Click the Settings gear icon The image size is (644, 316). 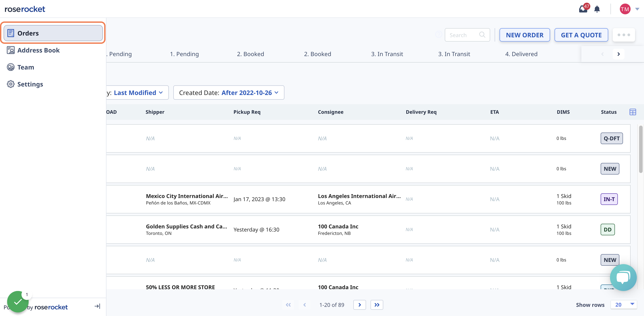click(11, 84)
